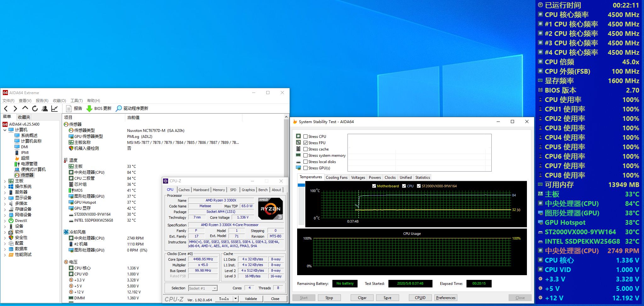Image resolution: width=644 pixels, height=306 pixels.
Task: Click the Stress system memory RAM icon
Action: click(x=298, y=155)
